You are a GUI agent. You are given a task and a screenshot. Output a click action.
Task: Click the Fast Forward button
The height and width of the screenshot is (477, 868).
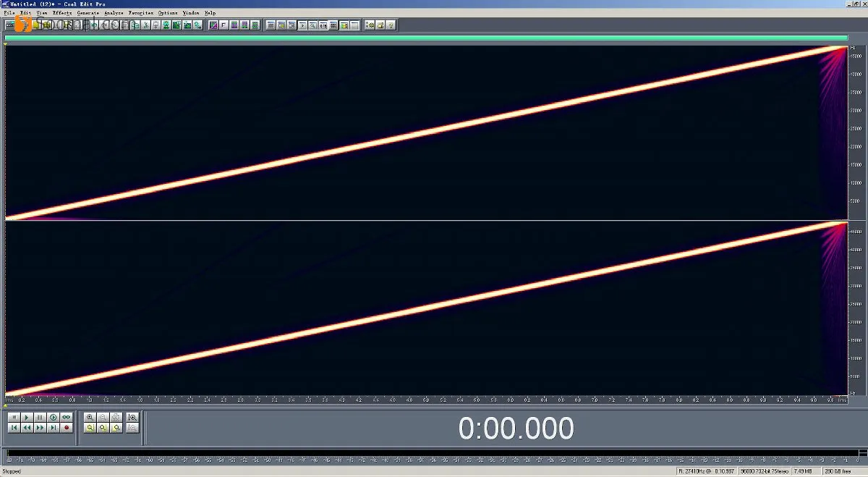pyautogui.click(x=40, y=428)
